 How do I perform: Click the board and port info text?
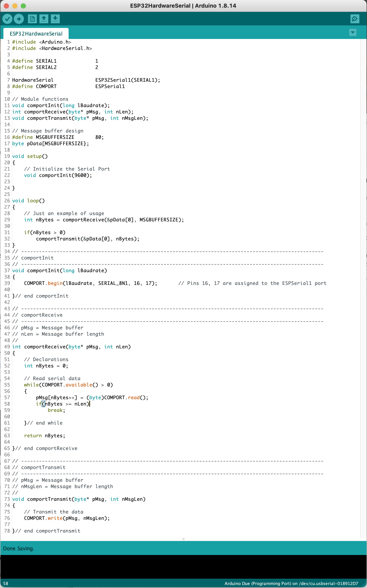[291, 583]
